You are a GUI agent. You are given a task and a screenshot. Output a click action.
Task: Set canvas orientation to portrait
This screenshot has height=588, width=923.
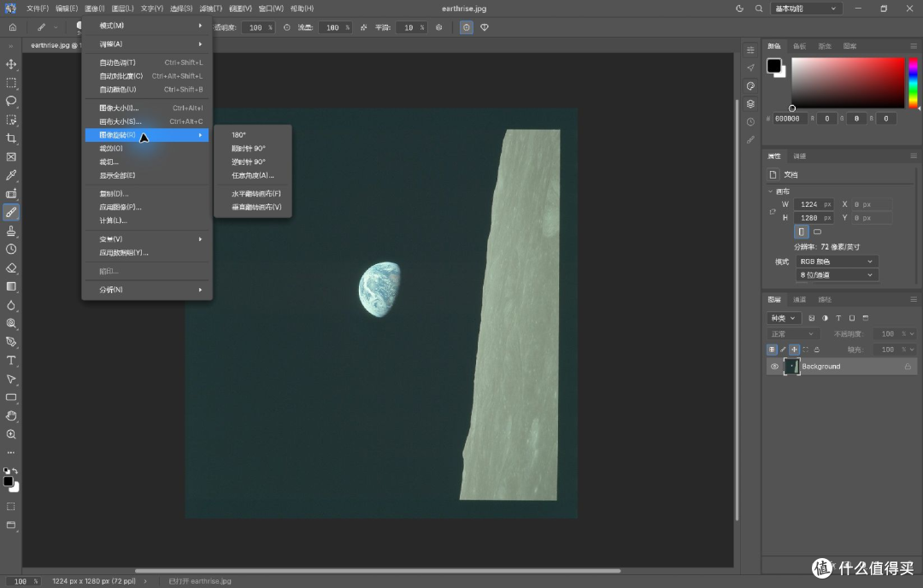click(x=801, y=232)
